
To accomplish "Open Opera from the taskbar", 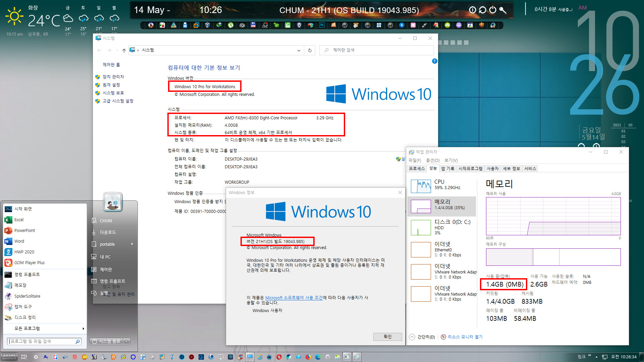I will tap(279, 357).
